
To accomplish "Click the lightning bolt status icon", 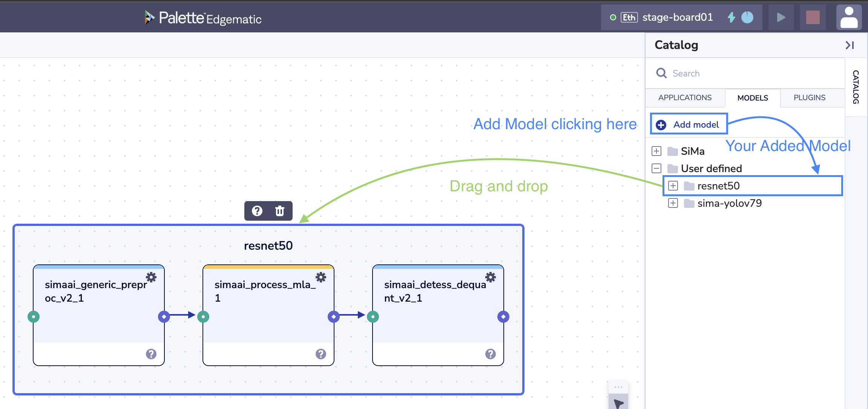I will (731, 17).
